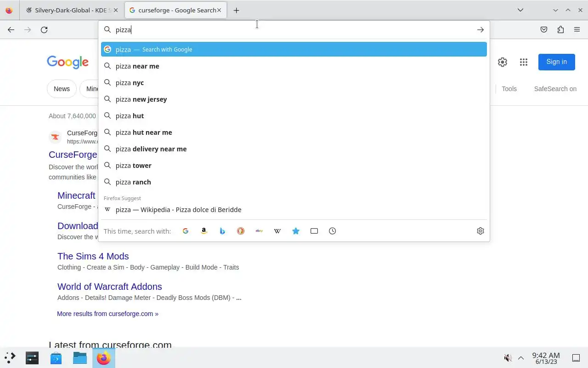Viewport: 588px width, 368px height.
Task: Choose the 'pizza new jersey' suggestion
Action: [294, 99]
